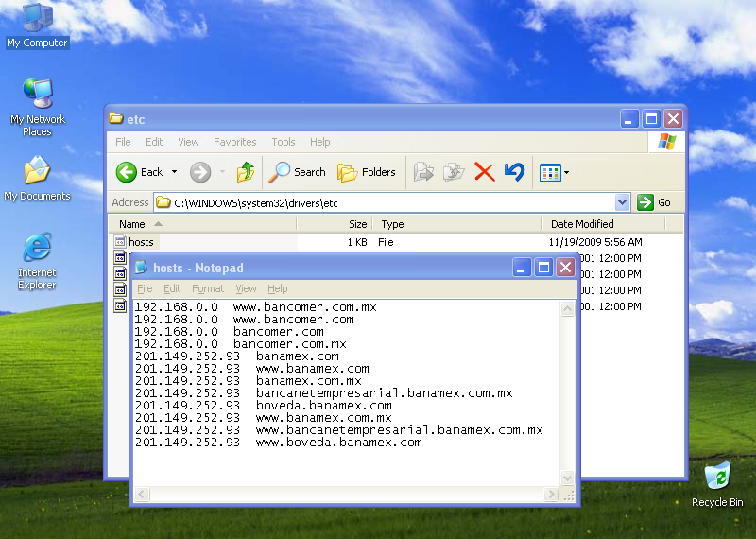The height and width of the screenshot is (539, 756).
Task: Click the Move To toolbar icon
Action: (x=423, y=172)
